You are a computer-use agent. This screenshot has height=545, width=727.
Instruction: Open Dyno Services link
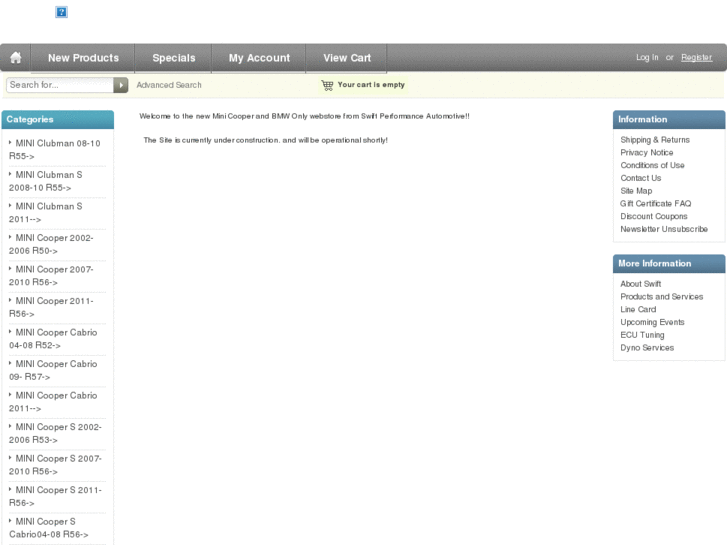647,347
